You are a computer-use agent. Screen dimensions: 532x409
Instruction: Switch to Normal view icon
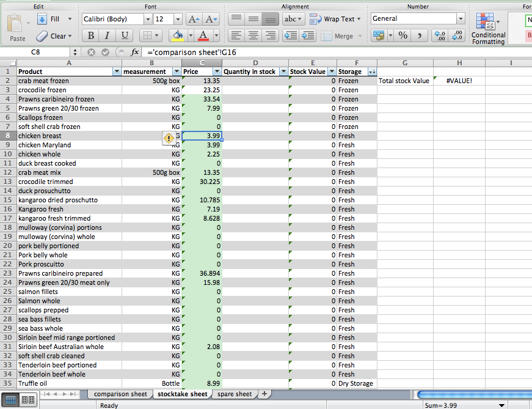(10, 400)
